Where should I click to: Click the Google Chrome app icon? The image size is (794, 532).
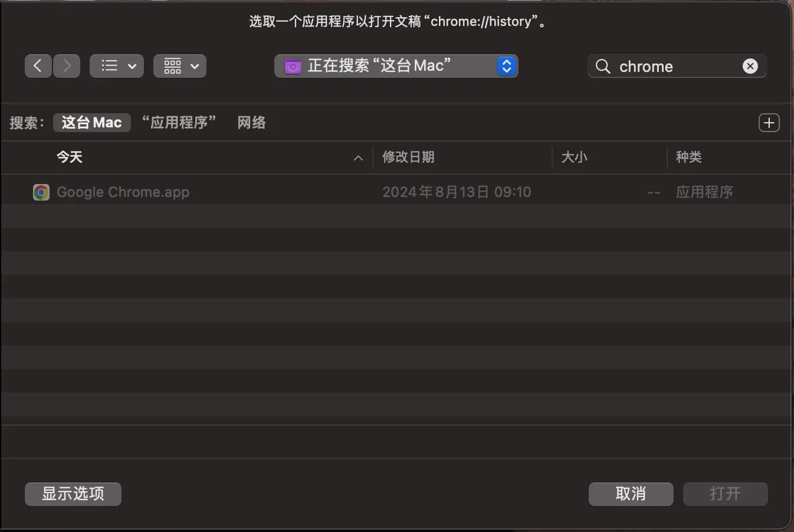click(x=41, y=192)
